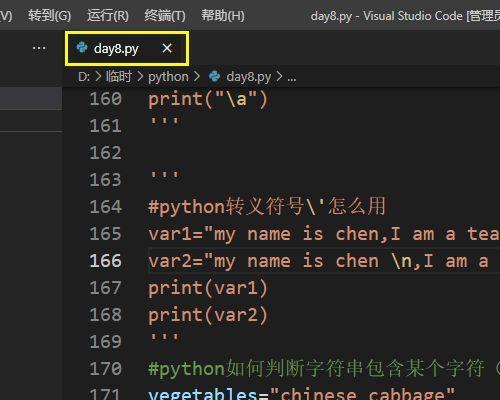The width and height of the screenshot is (500, 400).
Task: Click the triple quotes on line 163
Action: [165, 175]
